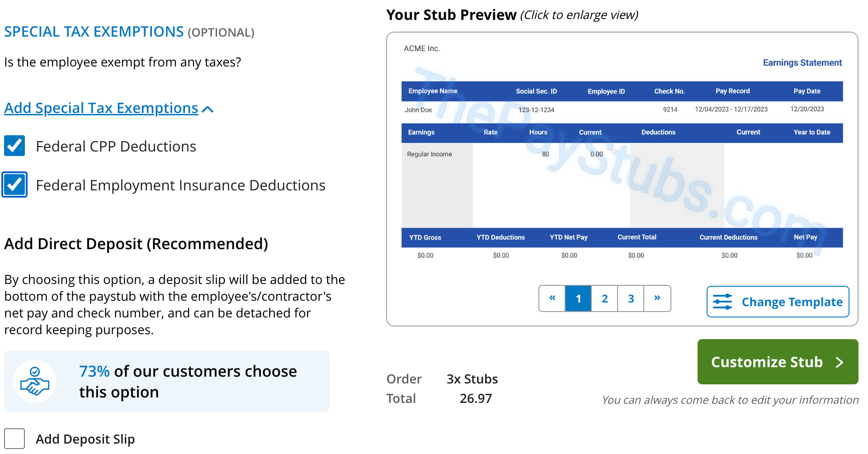Switch to stub page 2
This screenshot has height=454, width=868.
click(604, 298)
